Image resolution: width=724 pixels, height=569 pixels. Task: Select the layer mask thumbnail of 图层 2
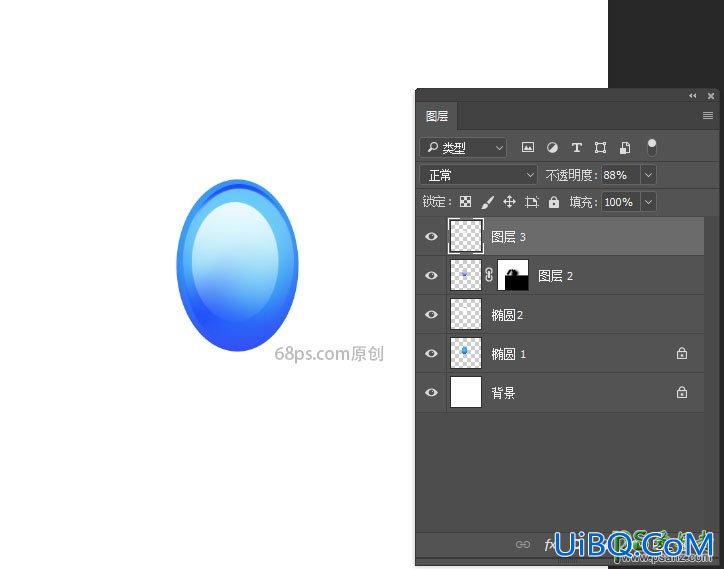513,275
